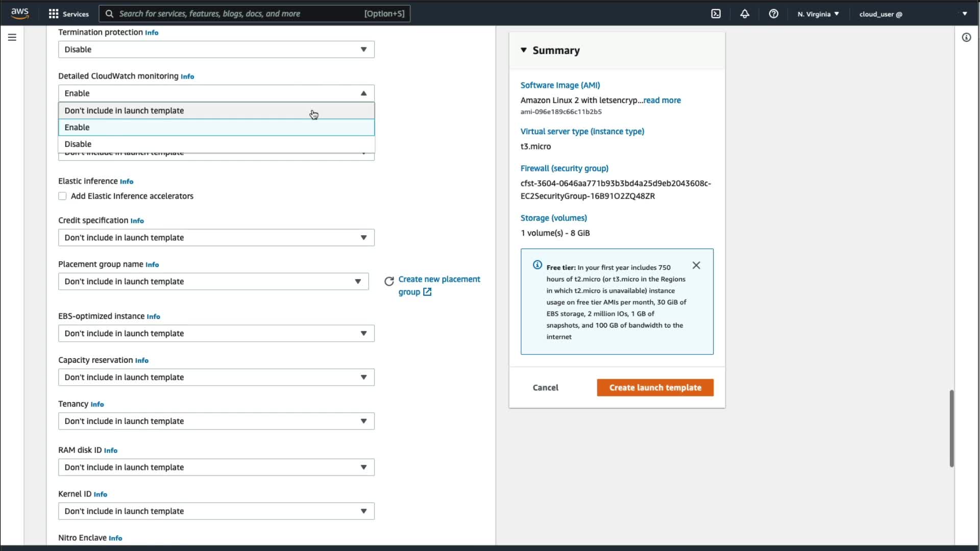Launch the CloudShell terminal icon
This screenshot has width=980, height=551.
click(x=716, y=14)
